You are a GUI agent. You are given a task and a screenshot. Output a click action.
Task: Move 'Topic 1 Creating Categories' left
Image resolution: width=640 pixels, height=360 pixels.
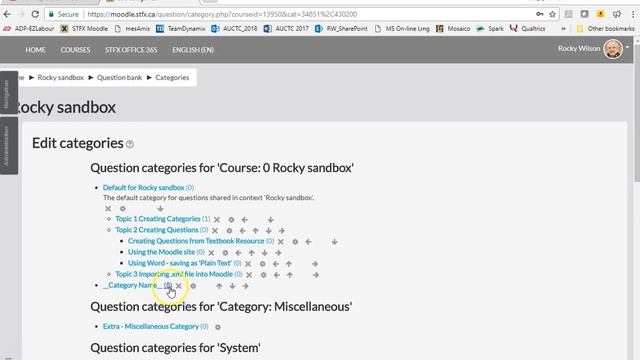tap(244, 220)
